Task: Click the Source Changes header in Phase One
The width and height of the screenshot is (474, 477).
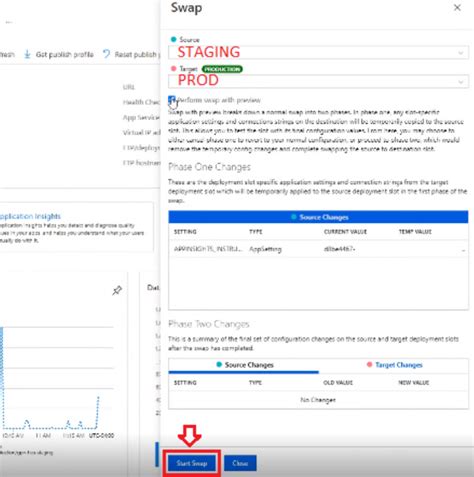Action: pyautogui.click(x=318, y=217)
